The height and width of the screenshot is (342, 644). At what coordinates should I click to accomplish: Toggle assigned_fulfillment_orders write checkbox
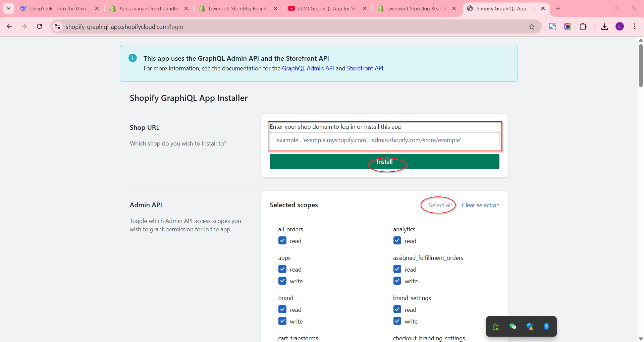pyautogui.click(x=397, y=281)
